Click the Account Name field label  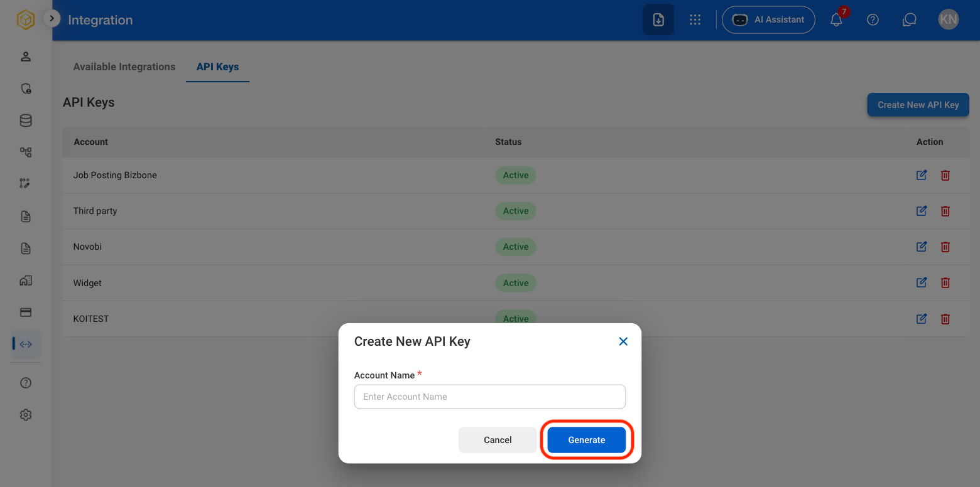click(x=384, y=375)
